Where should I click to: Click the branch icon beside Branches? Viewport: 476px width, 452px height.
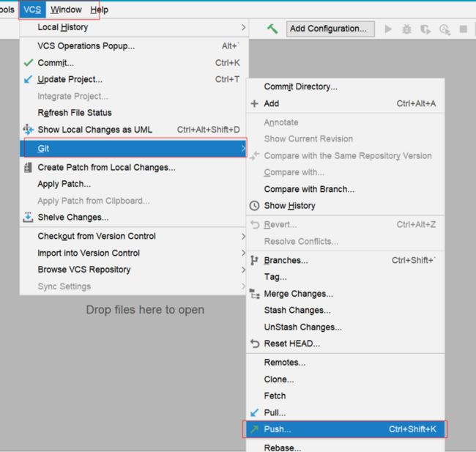click(x=254, y=260)
